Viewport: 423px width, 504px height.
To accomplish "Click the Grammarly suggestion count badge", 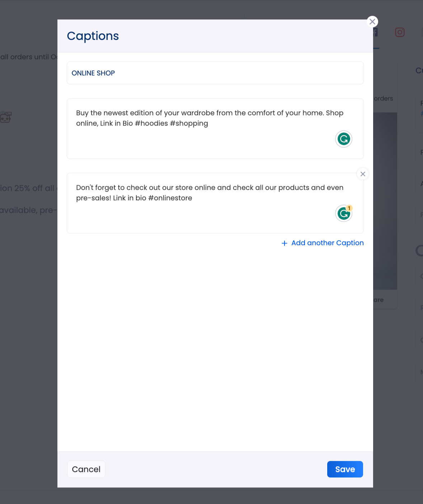I will 349,208.
